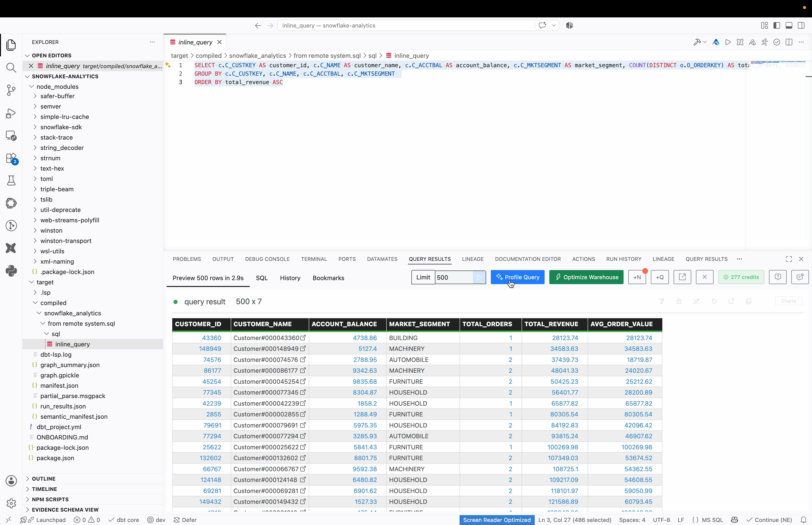812x525 pixels.
Task: Click the +N new notebook button
Action: 637,277
